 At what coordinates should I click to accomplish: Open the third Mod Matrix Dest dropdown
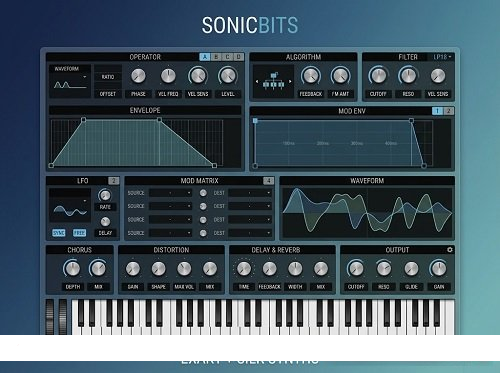coord(250,219)
